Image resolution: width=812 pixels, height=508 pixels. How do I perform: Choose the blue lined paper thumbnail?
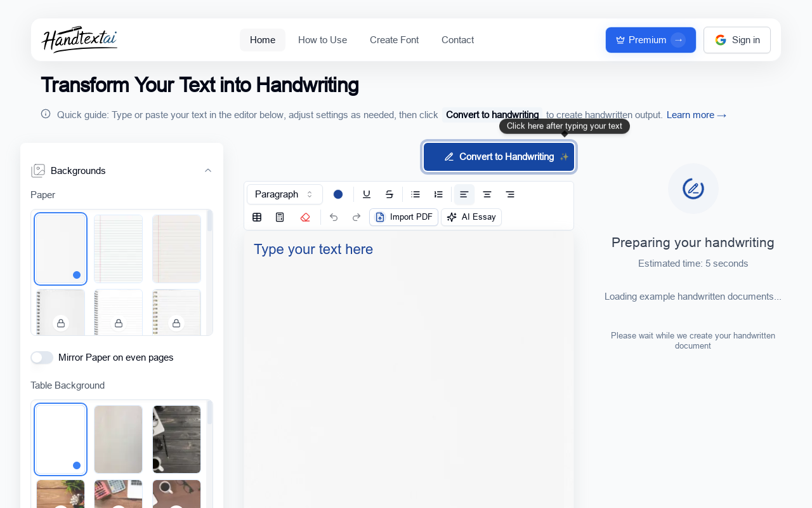point(119,249)
